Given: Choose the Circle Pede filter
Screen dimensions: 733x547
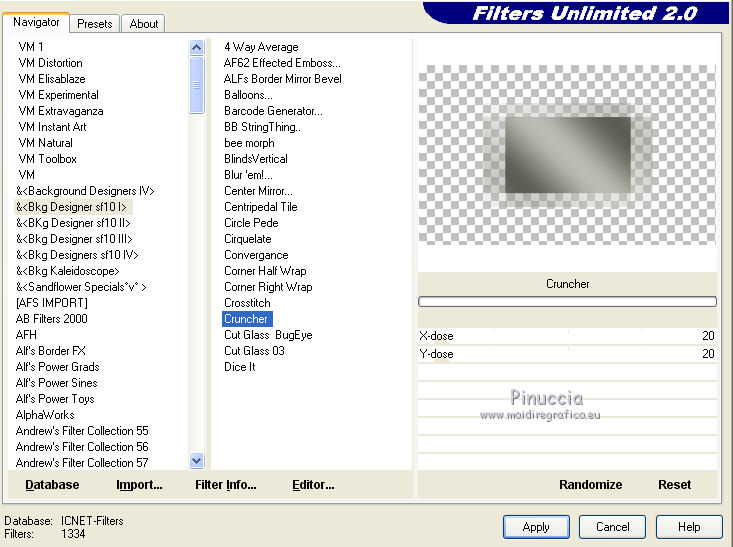Looking at the screenshot, I should (x=251, y=223).
